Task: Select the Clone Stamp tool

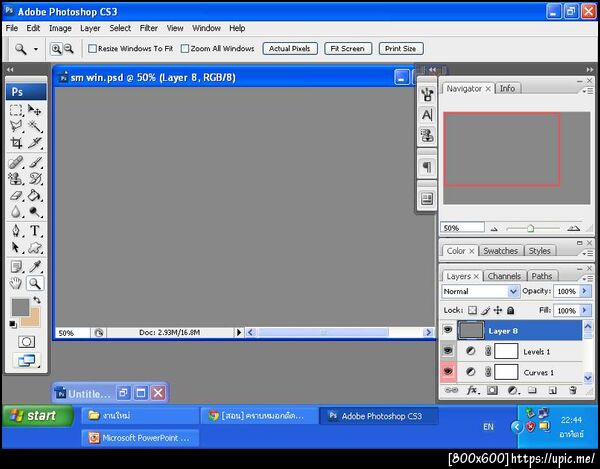Action: pos(16,179)
